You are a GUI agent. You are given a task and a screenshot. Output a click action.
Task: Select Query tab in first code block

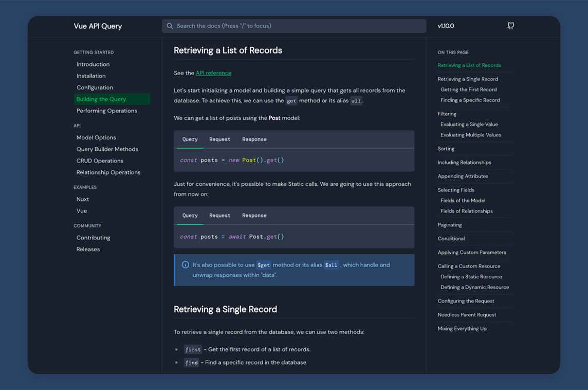190,139
